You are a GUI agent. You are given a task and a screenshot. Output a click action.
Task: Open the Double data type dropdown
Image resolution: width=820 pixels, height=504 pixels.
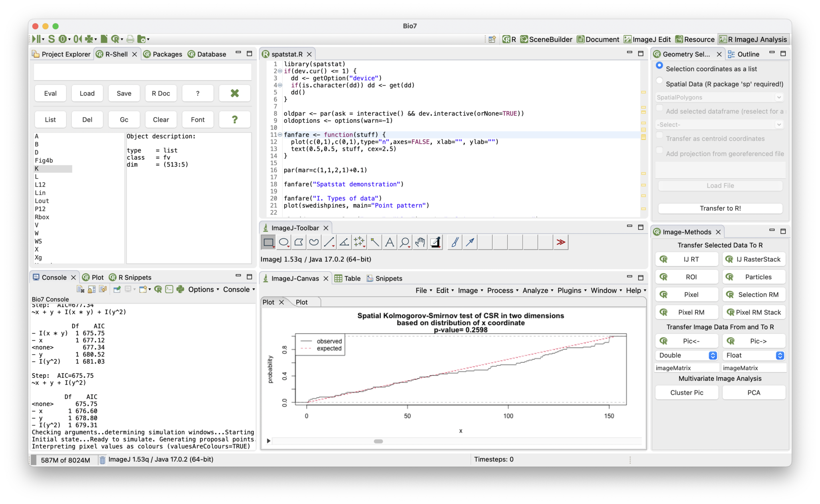click(x=687, y=355)
